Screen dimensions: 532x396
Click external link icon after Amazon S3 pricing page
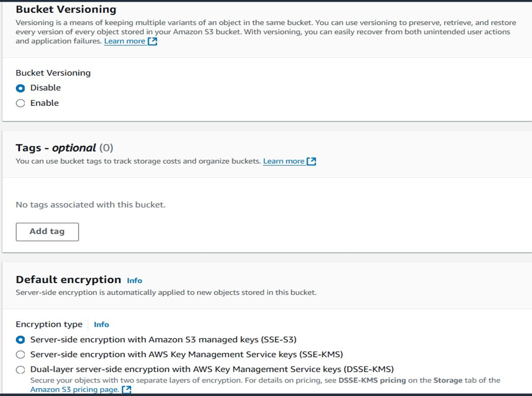127,390
